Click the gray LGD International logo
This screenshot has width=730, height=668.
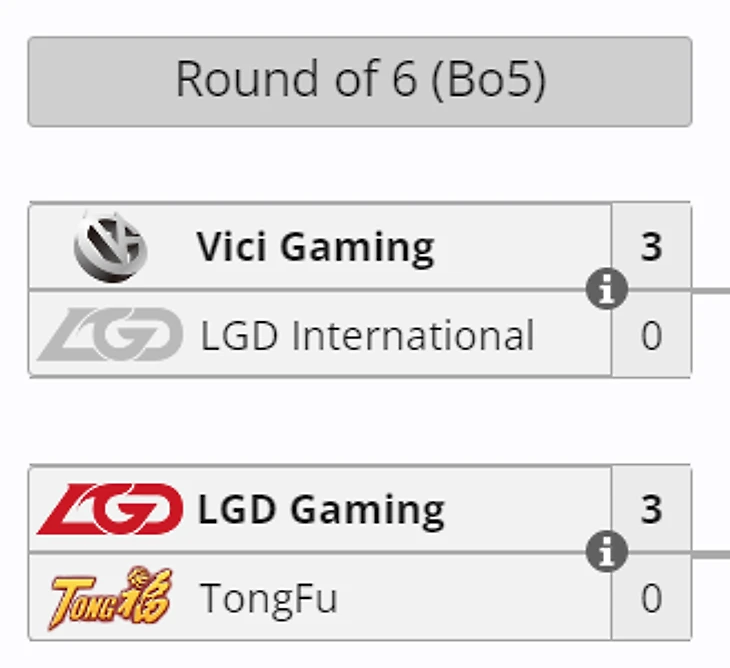(110, 335)
